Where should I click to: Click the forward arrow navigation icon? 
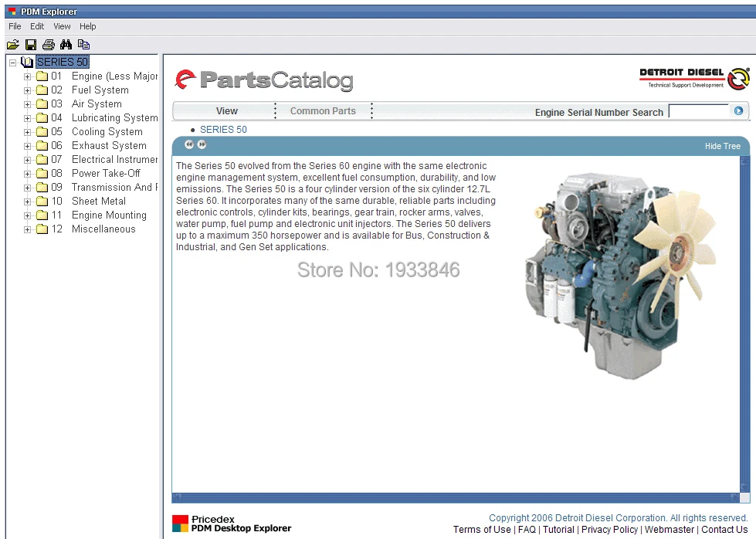point(202,144)
